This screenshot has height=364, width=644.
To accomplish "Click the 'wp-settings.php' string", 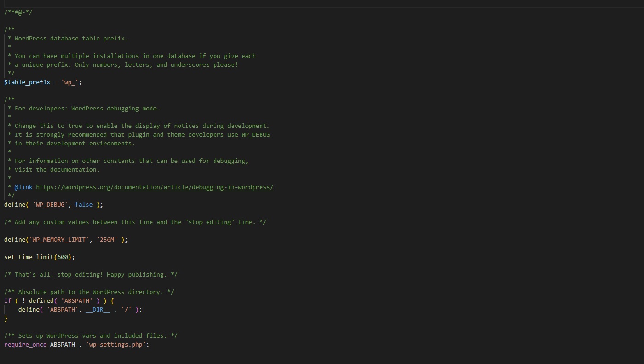I will point(116,345).
